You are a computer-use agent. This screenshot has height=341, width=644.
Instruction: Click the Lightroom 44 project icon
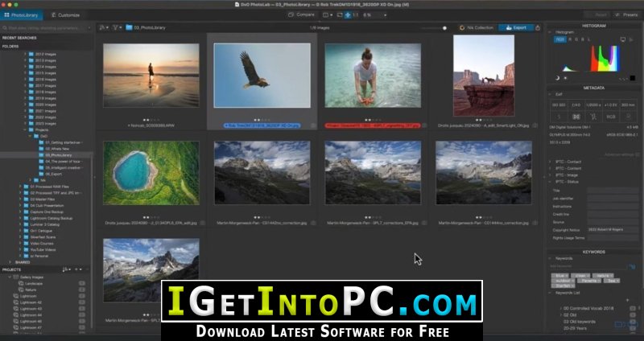pos(16,314)
